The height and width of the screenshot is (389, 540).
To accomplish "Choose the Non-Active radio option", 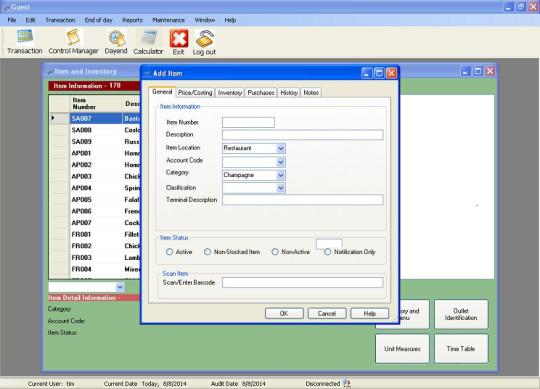I will point(275,252).
